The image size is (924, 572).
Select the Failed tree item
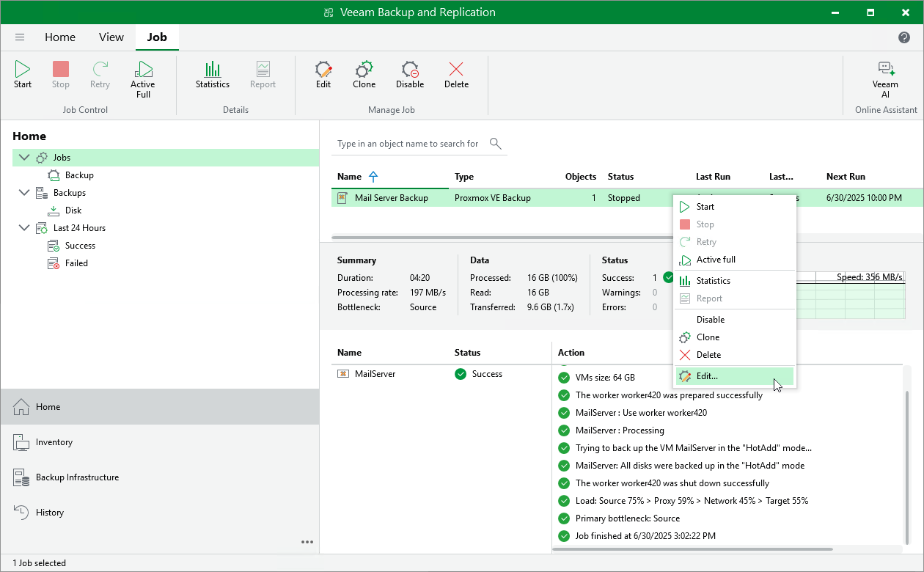[x=76, y=263]
